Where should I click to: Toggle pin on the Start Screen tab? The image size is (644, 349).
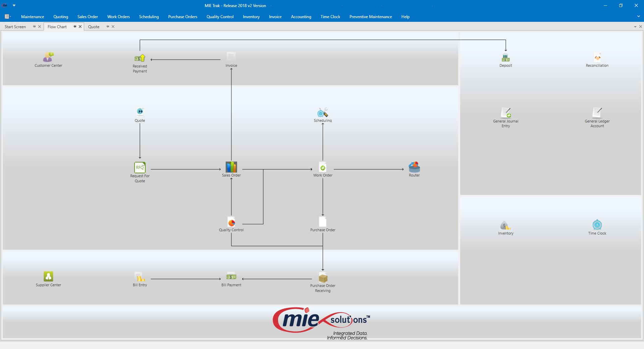click(34, 27)
